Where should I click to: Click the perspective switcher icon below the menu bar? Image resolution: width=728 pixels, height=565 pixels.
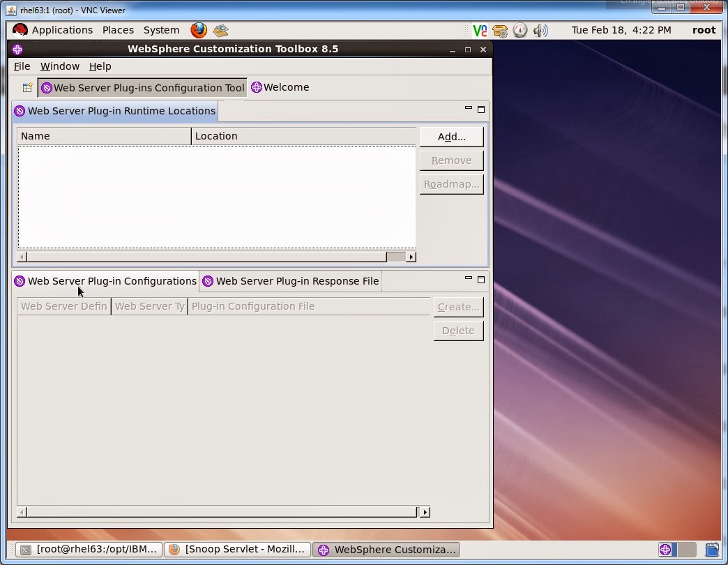[26, 87]
